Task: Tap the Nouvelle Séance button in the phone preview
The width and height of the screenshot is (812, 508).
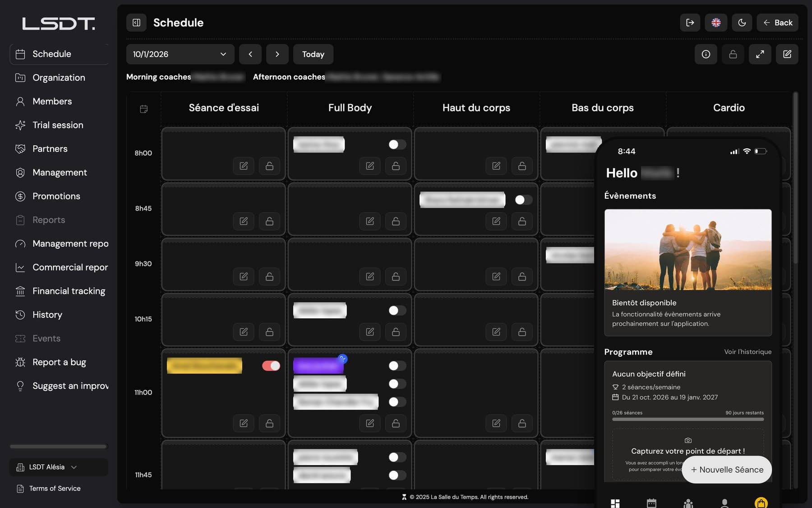Action: click(727, 470)
